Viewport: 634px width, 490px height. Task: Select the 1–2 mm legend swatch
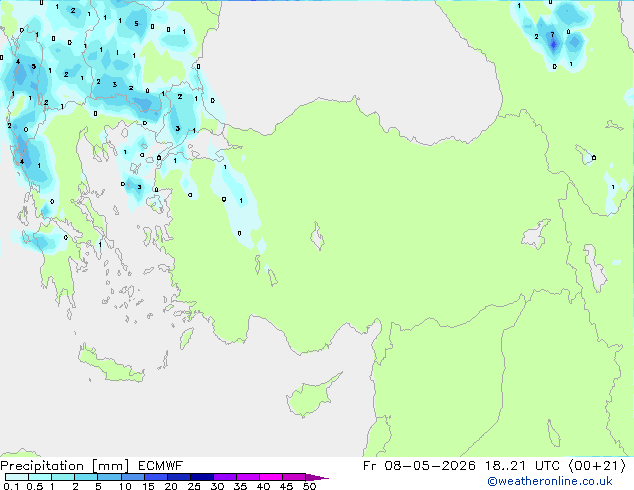pos(63,477)
